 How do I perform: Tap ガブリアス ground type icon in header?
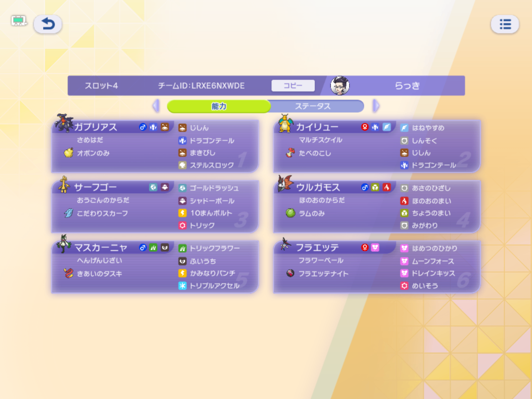[x=165, y=127]
